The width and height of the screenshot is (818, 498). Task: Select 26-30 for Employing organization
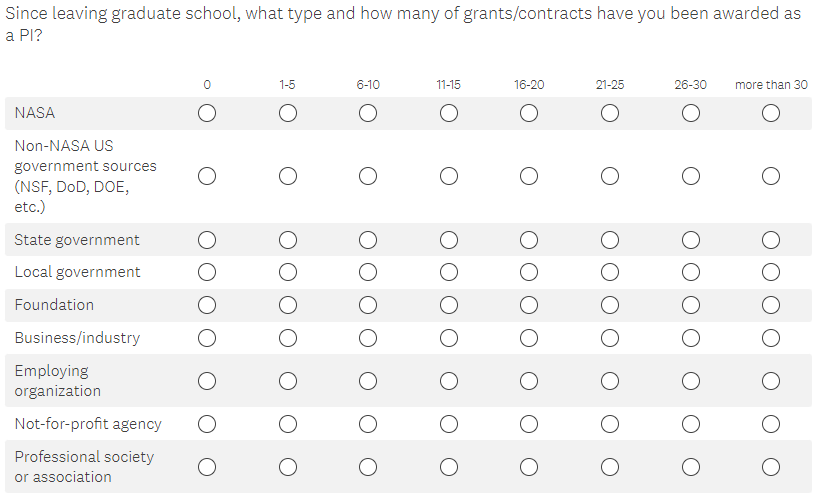[x=690, y=381]
